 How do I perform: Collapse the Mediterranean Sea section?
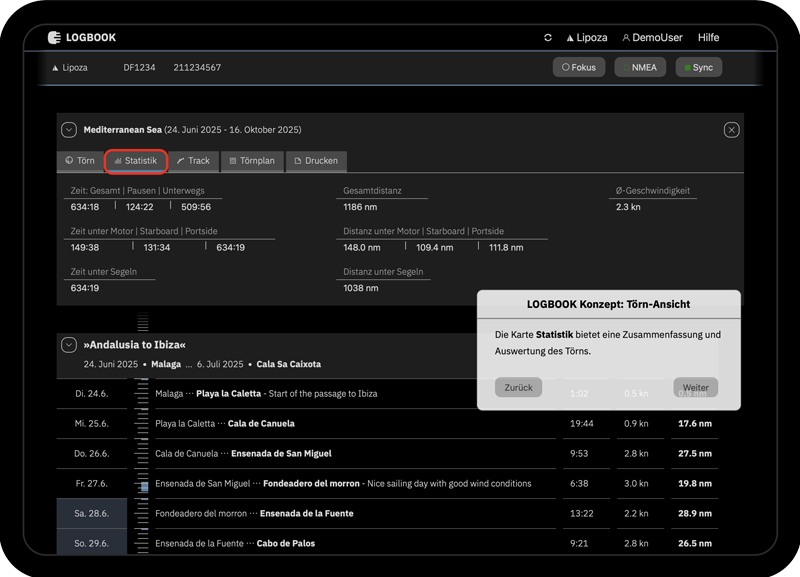point(69,130)
